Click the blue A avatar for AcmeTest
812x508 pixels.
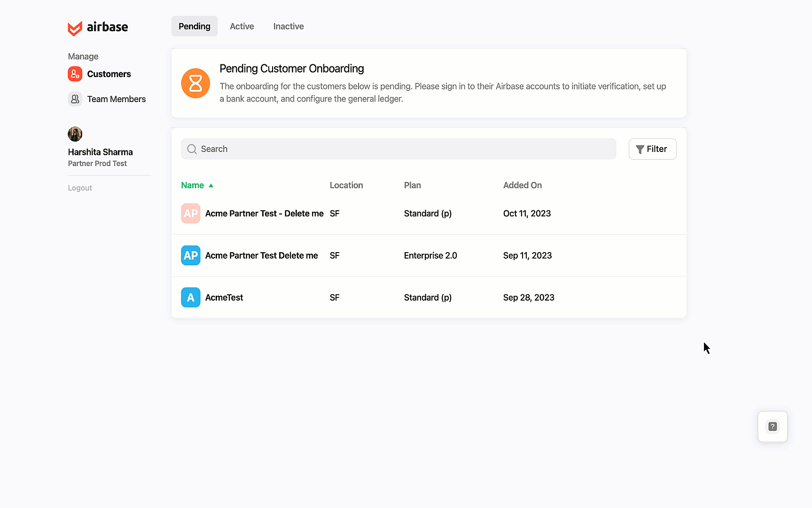pyautogui.click(x=191, y=297)
